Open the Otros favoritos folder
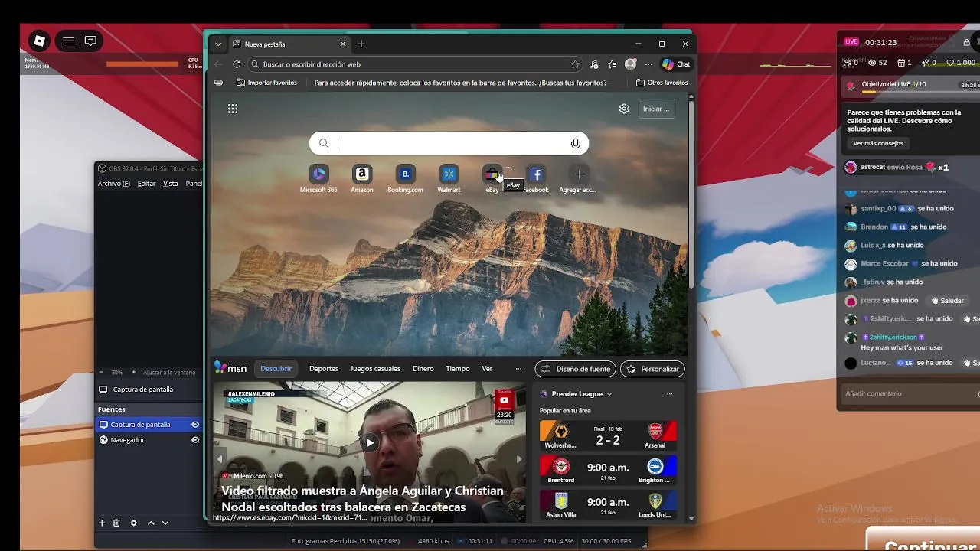The image size is (980, 551). [662, 83]
